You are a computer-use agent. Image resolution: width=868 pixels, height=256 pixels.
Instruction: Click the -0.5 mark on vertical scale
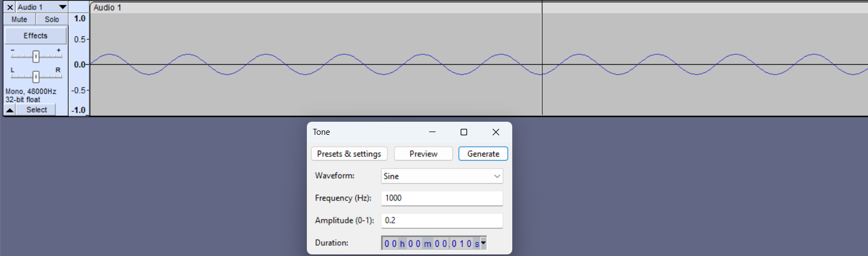click(79, 90)
